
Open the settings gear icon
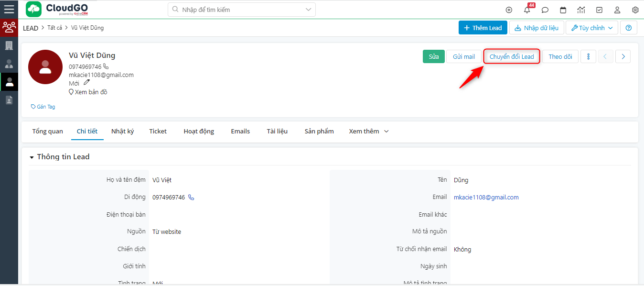tap(635, 10)
